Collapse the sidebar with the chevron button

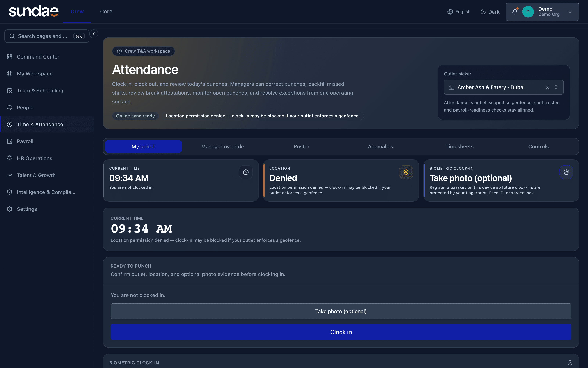(94, 34)
